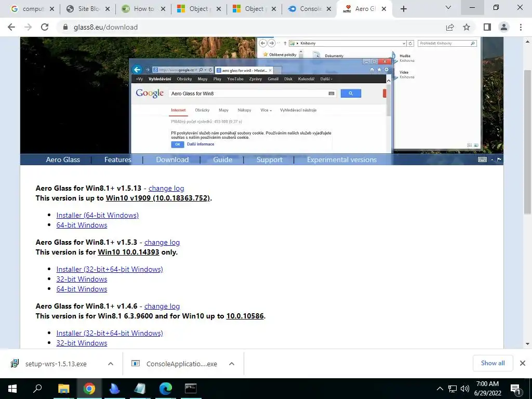Open network status tray icon
Screen dimensions: 532x399
(453, 389)
